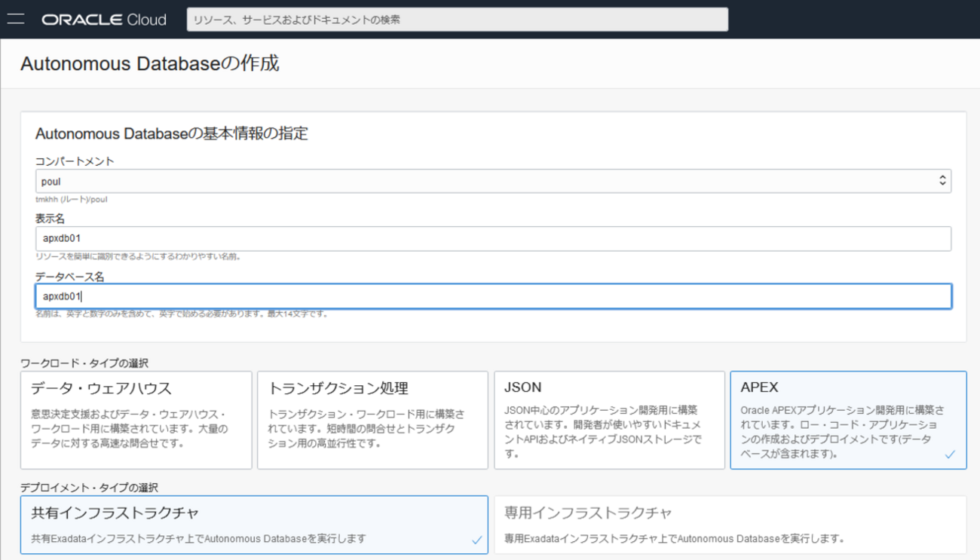The width and height of the screenshot is (980, 560).
Task: Choose the JSON workload type card
Action: click(x=609, y=420)
